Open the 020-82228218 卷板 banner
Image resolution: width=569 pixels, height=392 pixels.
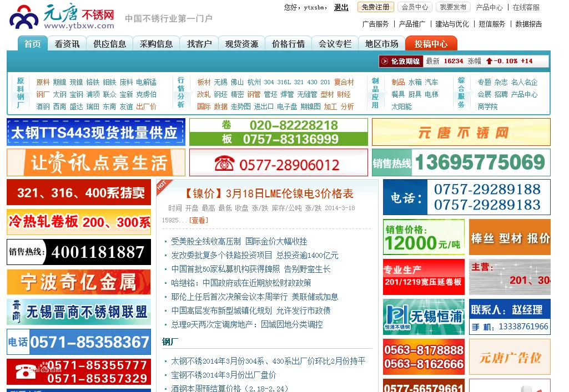pos(278,132)
